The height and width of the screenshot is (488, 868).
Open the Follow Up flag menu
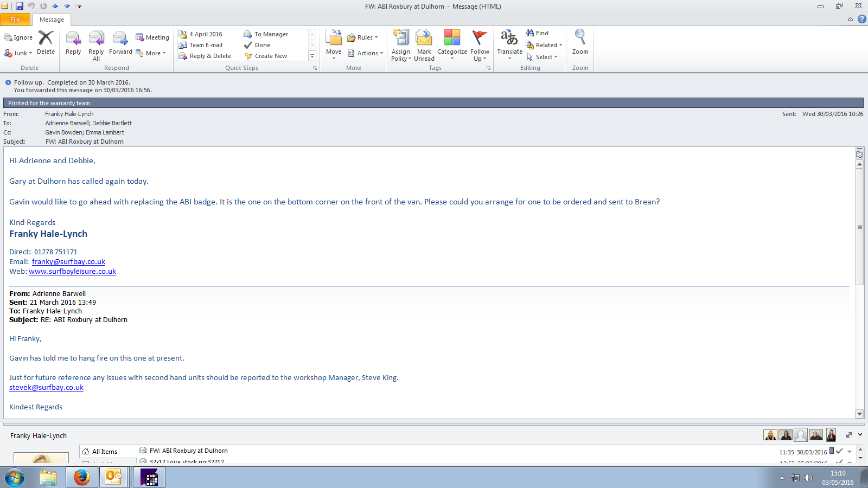coord(480,46)
